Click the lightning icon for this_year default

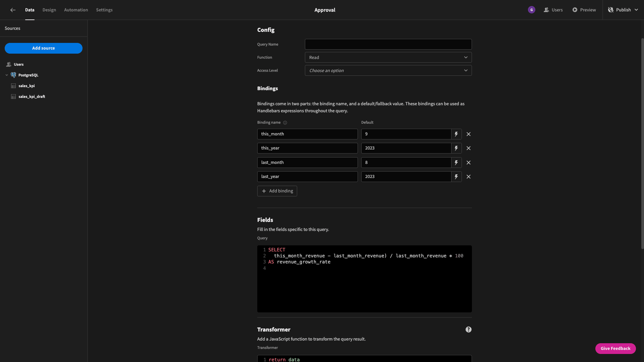point(456,148)
